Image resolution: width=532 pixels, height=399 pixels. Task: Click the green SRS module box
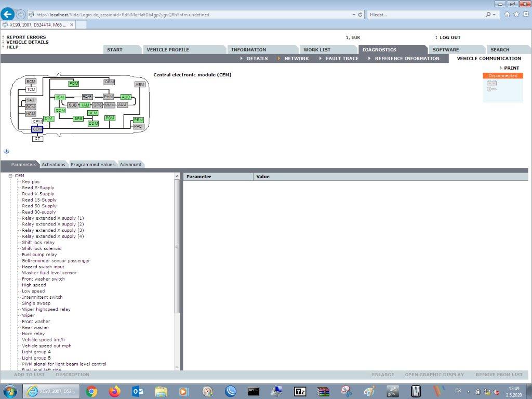tap(78, 119)
